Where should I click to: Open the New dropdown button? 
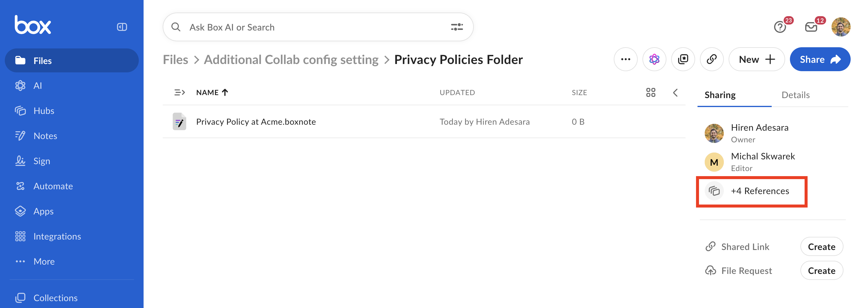coord(756,59)
